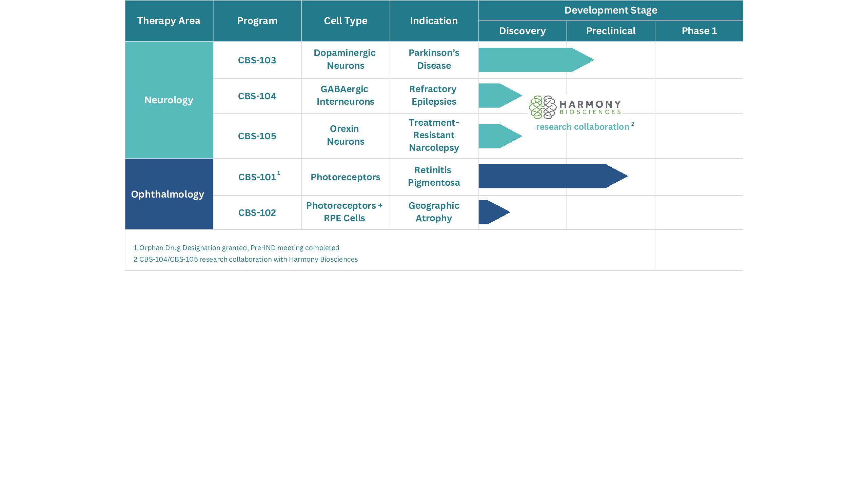Click the Discovery stage header
The height and width of the screenshot is (488, 868).
(x=522, y=31)
